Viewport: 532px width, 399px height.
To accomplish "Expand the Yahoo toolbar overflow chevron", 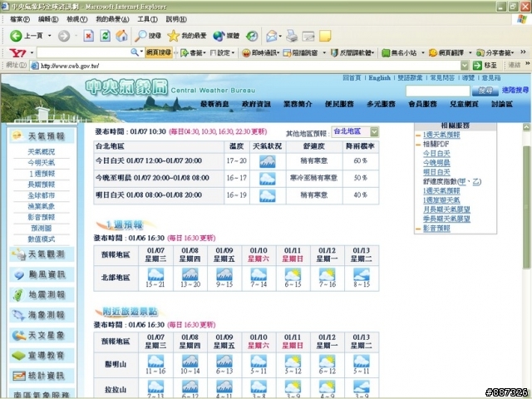I will pyautogui.click(x=523, y=52).
